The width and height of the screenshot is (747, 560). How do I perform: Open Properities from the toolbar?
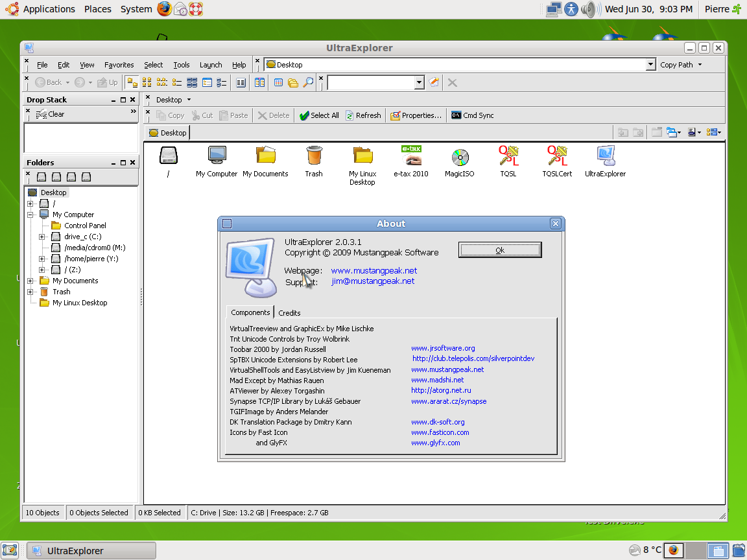(416, 115)
